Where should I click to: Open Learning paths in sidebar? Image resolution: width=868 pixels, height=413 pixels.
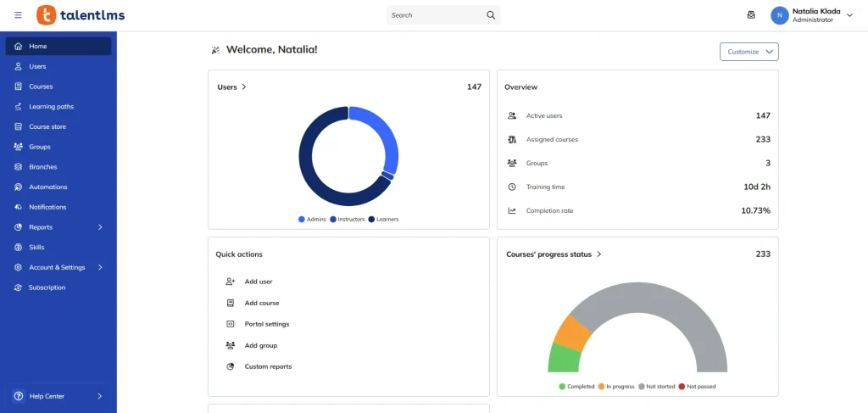51,107
